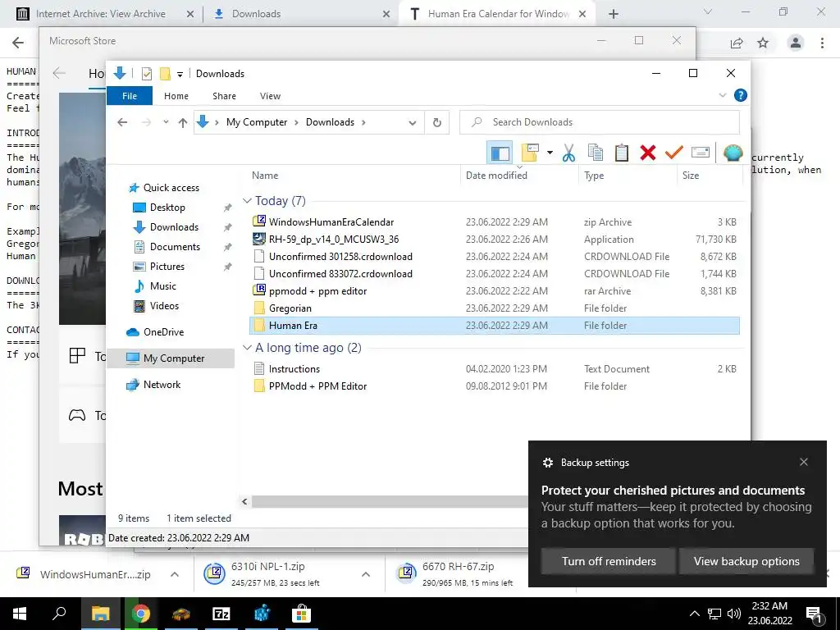This screenshot has height=630, width=840.
Task: Click the orange checkmark Properties icon
Action: [674, 153]
